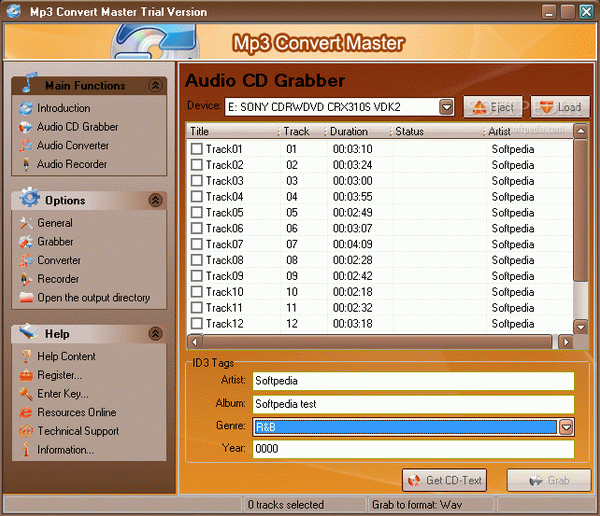Open General options

(55, 223)
